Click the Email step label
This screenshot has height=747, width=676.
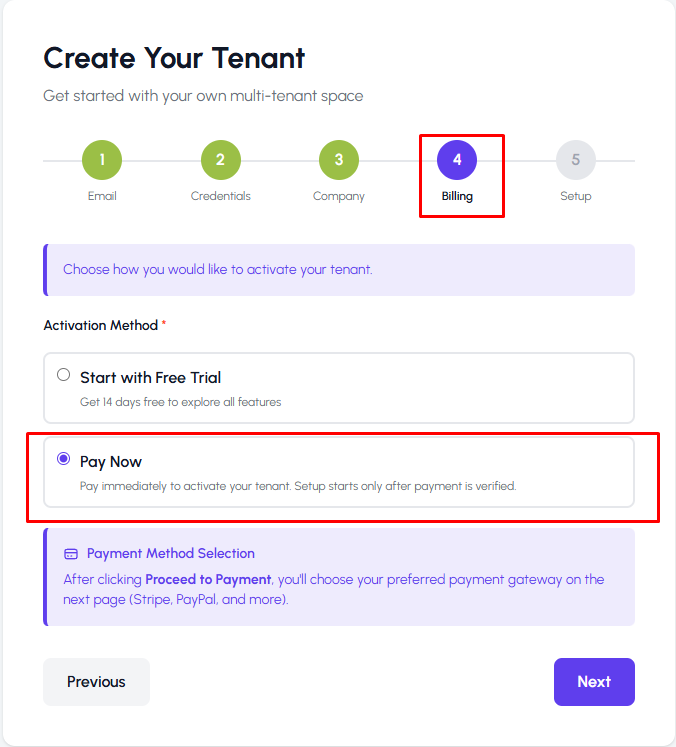pos(102,196)
